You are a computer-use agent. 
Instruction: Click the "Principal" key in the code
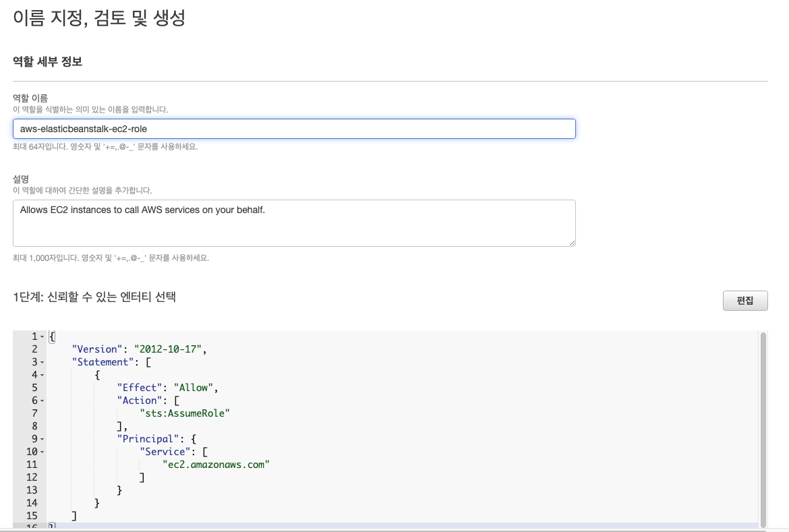pyautogui.click(x=148, y=439)
